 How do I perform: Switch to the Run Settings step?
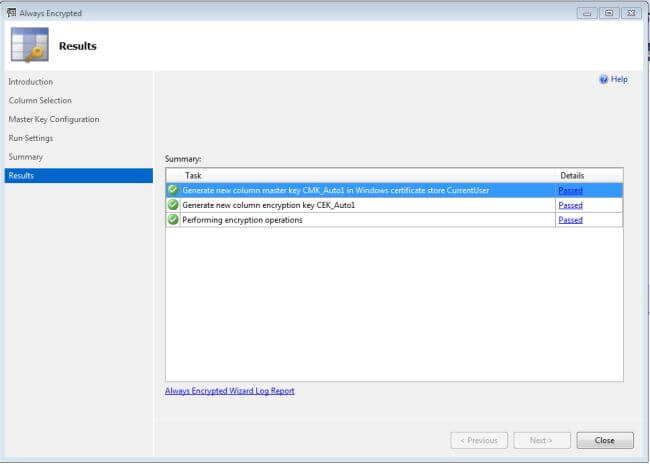[x=31, y=138]
